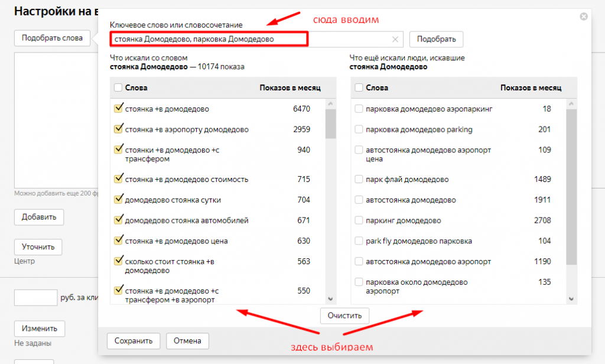This screenshot has height=364, width=605.
Task: Uncheck 'стоянка +в домодедово цена' keyword
Action: (x=118, y=240)
